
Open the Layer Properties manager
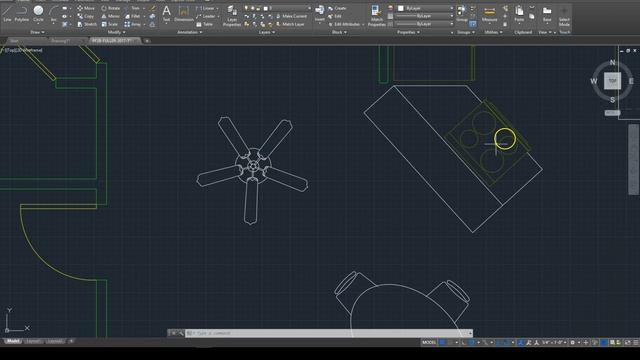[232, 16]
